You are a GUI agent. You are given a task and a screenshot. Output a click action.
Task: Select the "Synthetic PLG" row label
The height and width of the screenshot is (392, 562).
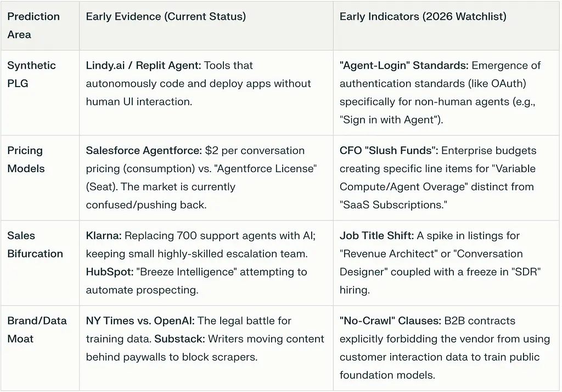coord(31,74)
